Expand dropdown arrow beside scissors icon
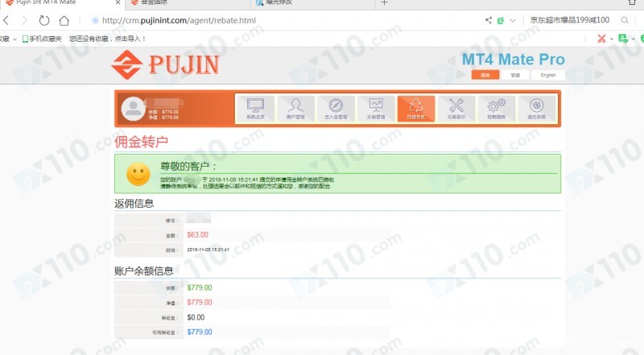The width and height of the screenshot is (644, 355). (612, 39)
